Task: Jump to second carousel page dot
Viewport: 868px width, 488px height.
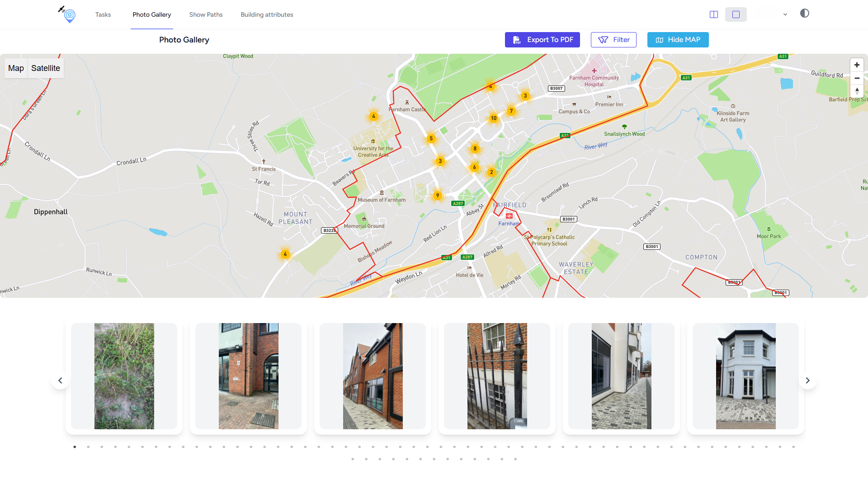Action: [88, 447]
